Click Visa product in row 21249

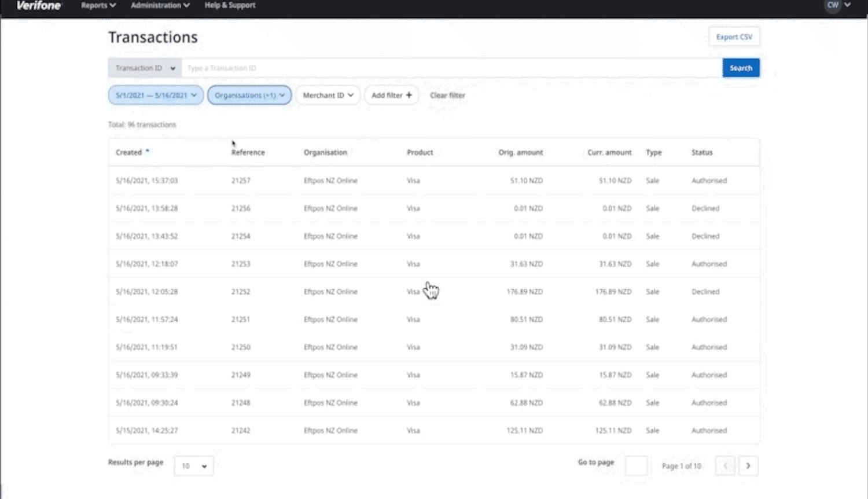click(413, 375)
